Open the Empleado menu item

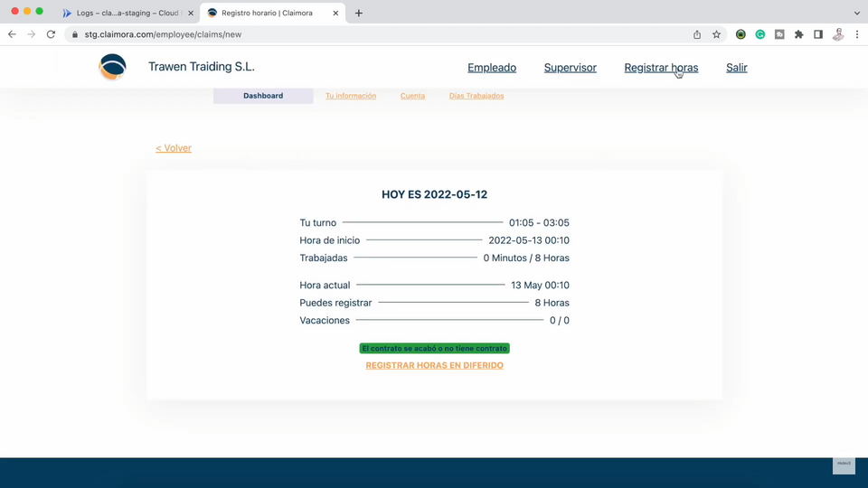point(492,68)
